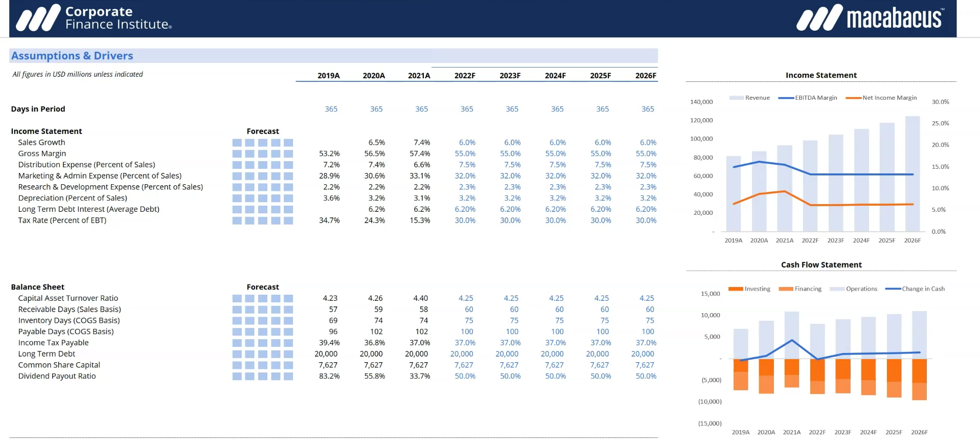Click first forecast square in Dividend Payout Ratio row

coord(237,376)
